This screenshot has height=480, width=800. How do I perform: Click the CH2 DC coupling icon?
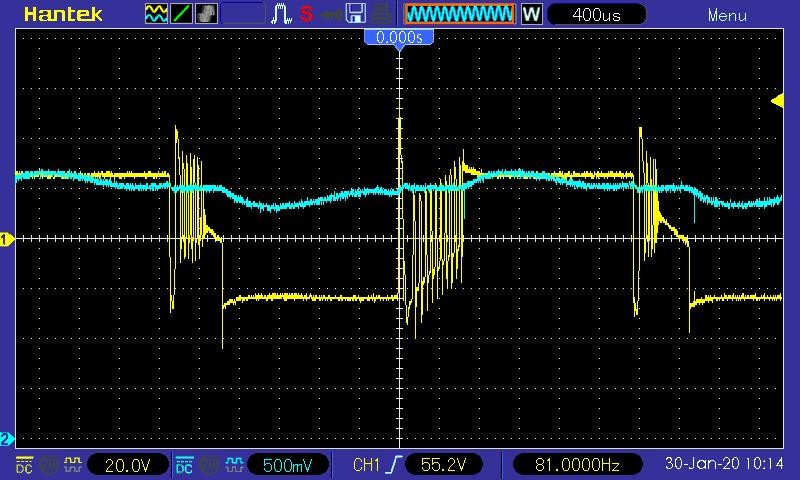click(x=184, y=465)
